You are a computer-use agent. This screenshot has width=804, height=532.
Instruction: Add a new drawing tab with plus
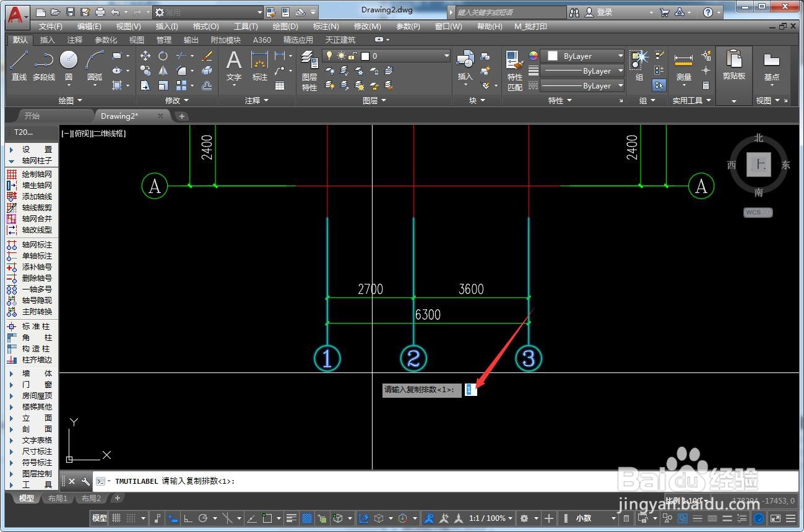pos(181,116)
